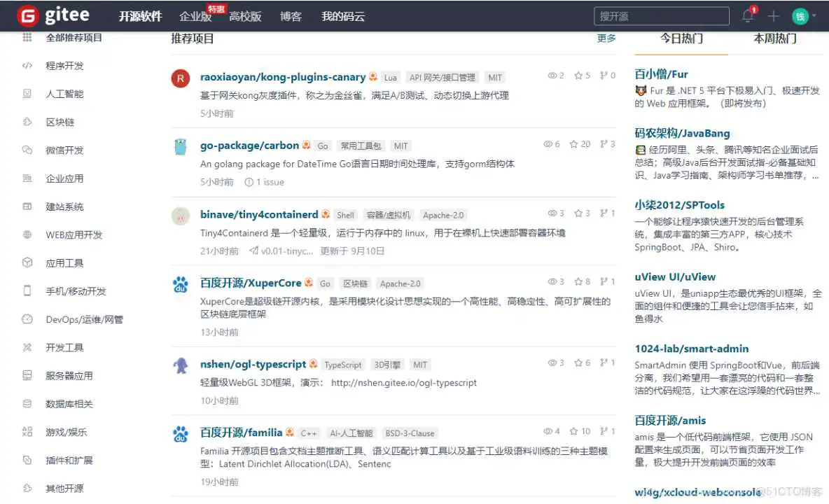This screenshot has width=829, height=504.
Task: Open 百小僧/Fur trending project
Action: [661, 74]
